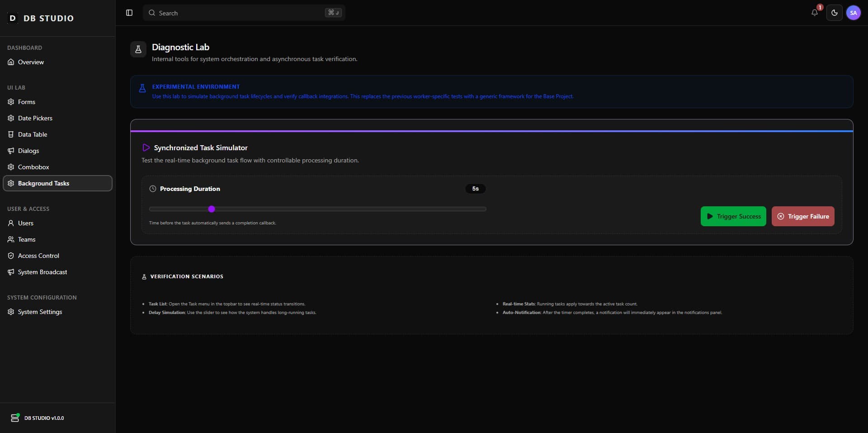The image size is (868, 433).
Task: Click the flask icon in Experimental Environment banner
Action: [142, 88]
